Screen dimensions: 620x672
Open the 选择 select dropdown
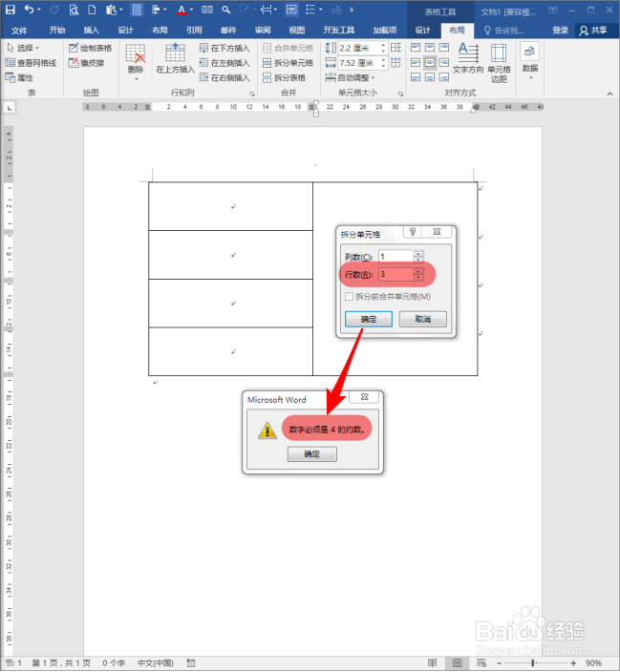[24, 48]
